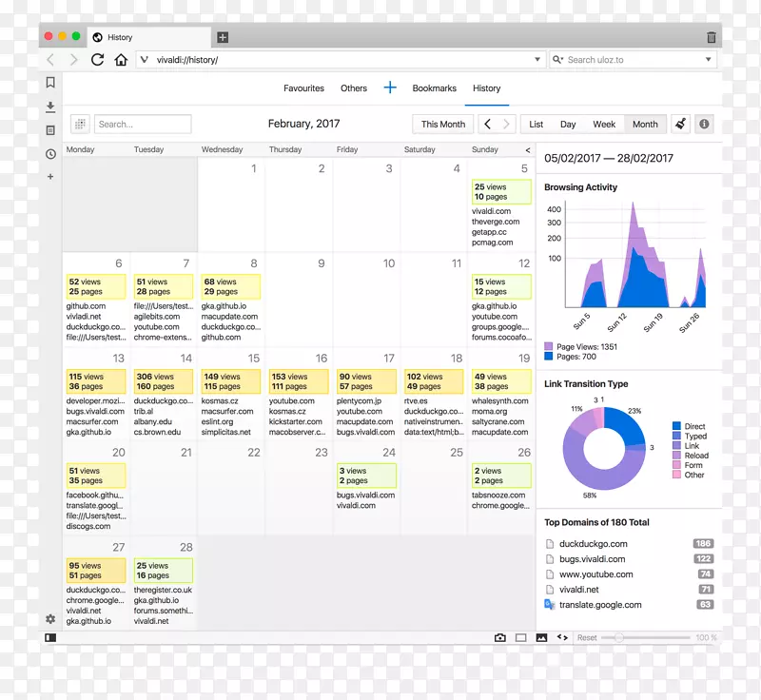Click the Vivaldi site info icon in address bar
This screenshot has height=700, width=761.
point(145,60)
